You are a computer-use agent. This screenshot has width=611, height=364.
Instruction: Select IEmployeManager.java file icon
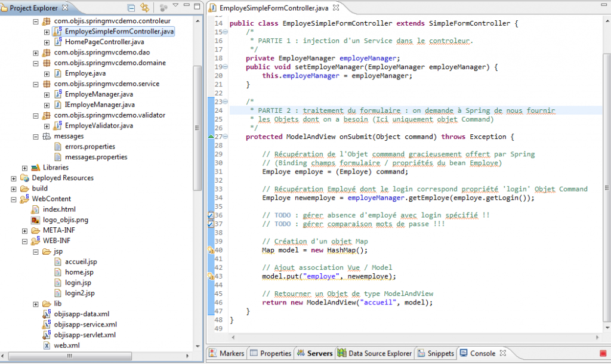tap(58, 104)
